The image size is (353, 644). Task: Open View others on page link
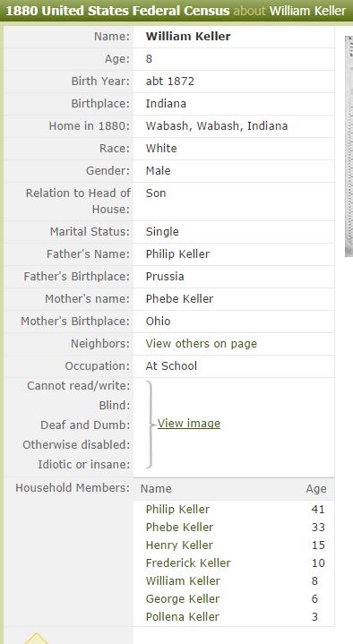pos(202,344)
